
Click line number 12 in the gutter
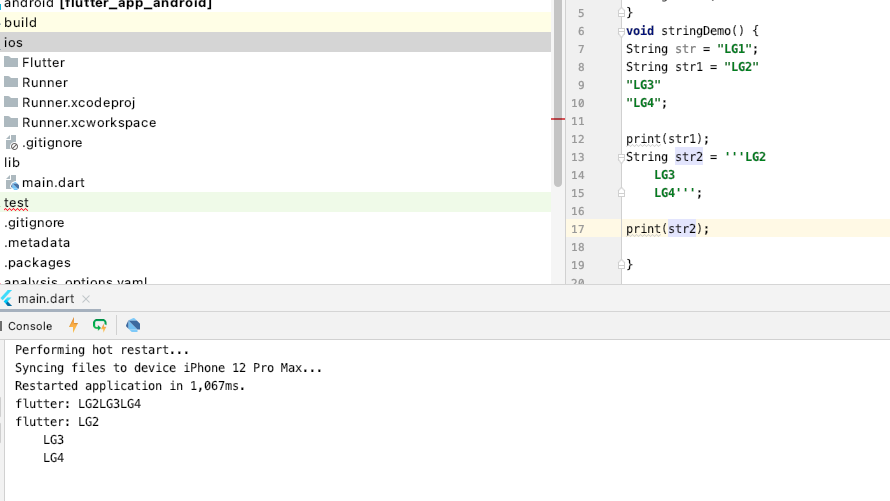click(578, 139)
